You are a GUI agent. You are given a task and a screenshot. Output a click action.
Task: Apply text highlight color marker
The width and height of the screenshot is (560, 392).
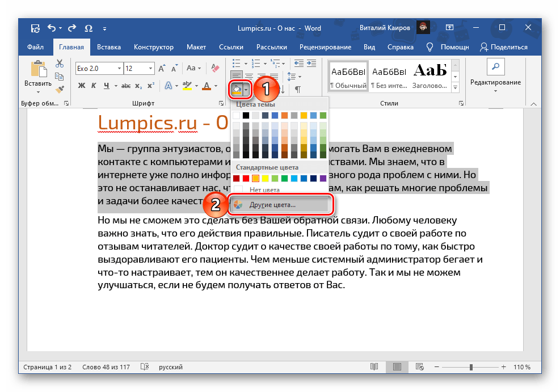coord(187,86)
